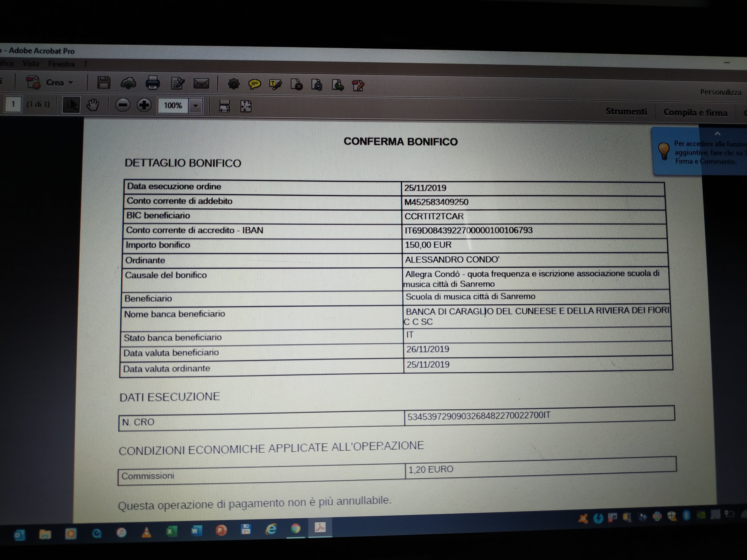Click the 26/11/2019 beneficiary value date

click(427, 349)
